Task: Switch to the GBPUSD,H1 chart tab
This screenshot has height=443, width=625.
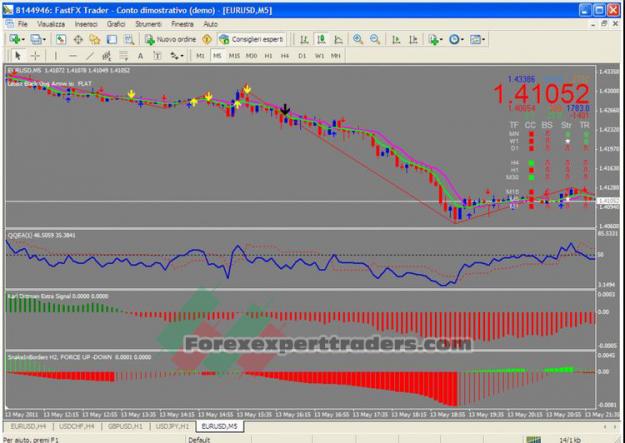Action: (125, 426)
